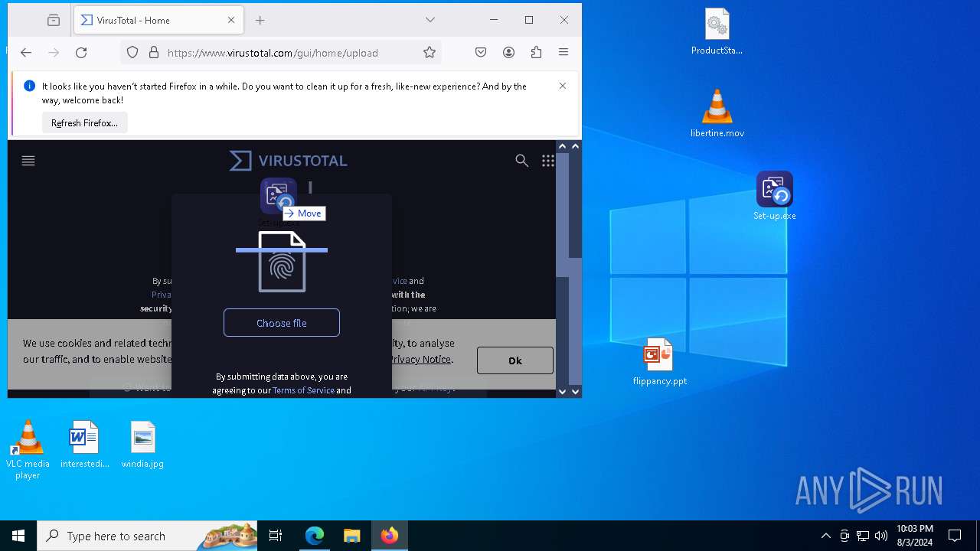Select Set-up.exe desktop icon

click(775, 196)
